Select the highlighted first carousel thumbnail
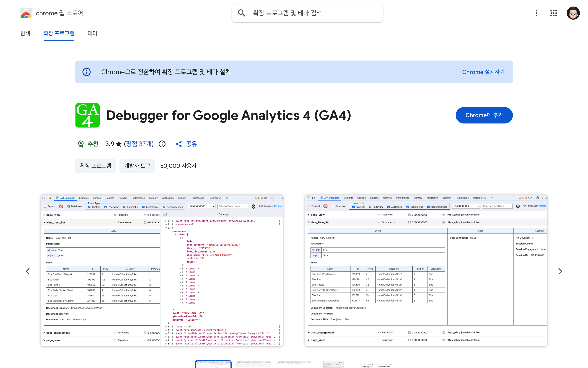The height and width of the screenshot is (368, 588). click(213, 364)
